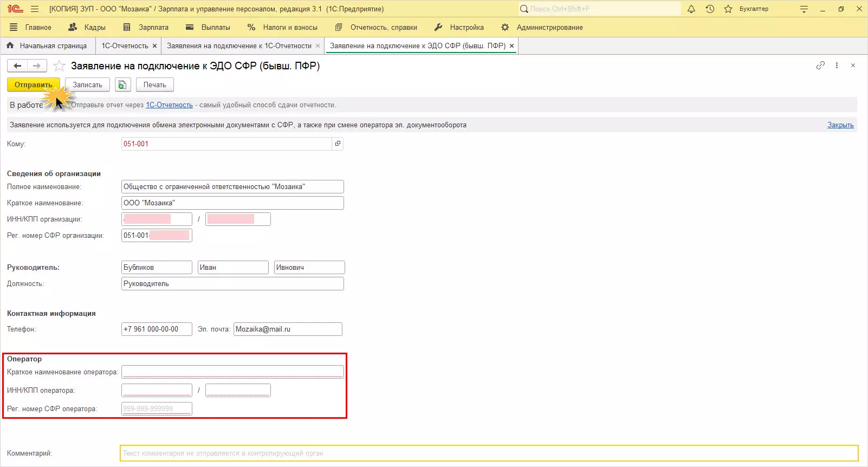Click the organization КПП field
The height and width of the screenshot is (467, 868).
tap(238, 219)
